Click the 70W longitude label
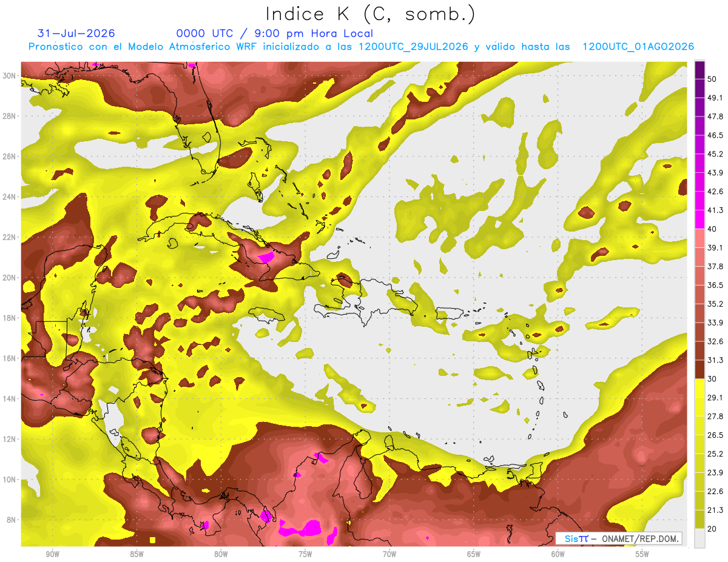728x562 pixels. tap(389, 555)
